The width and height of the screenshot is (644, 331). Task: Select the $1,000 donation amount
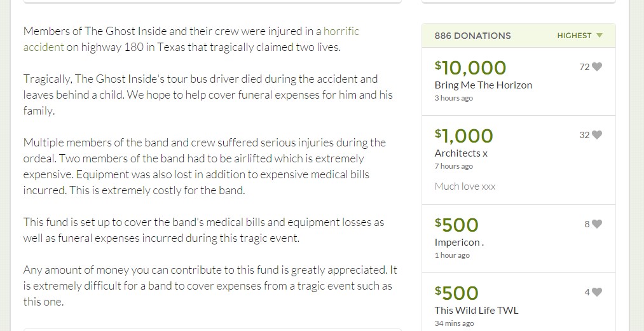click(463, 136)
